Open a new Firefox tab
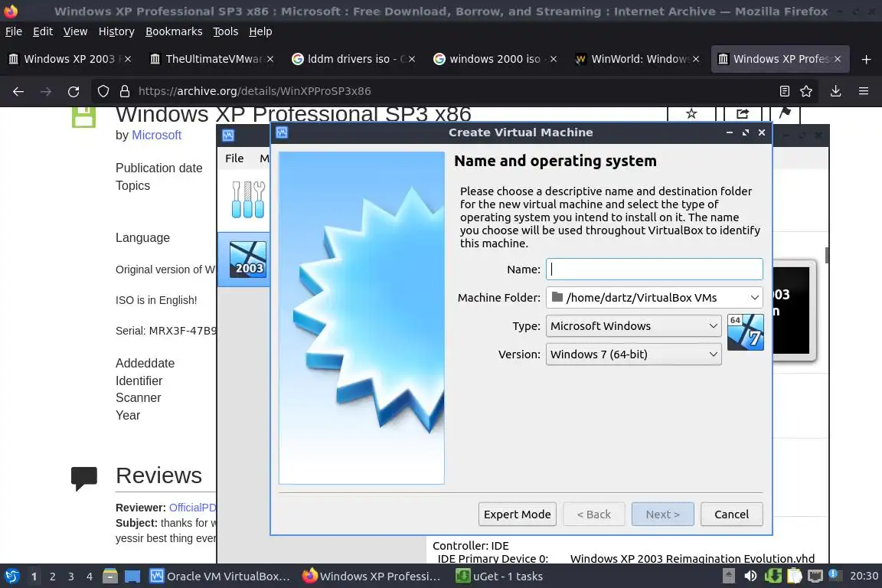Viewport: 882px width, 588px height. [x=866, y=59]
